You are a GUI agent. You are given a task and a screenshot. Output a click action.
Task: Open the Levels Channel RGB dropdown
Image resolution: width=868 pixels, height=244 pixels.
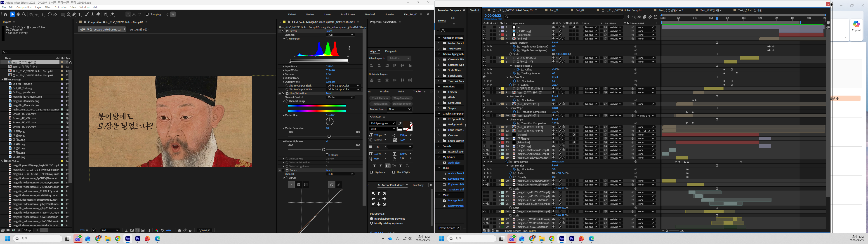[340, 35]
